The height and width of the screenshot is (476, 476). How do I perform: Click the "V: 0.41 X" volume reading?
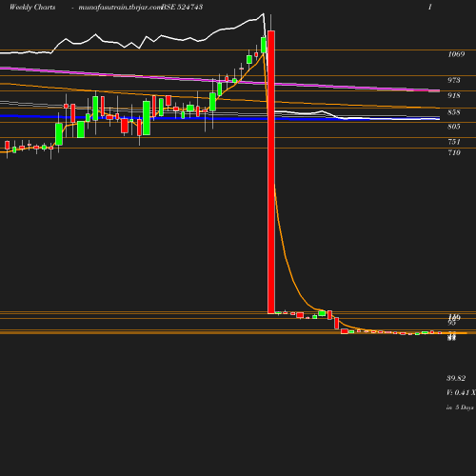(461, 392)
